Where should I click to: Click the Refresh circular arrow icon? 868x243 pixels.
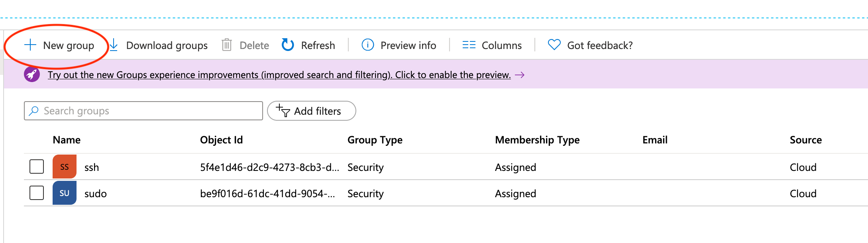(x=288, y=45)
